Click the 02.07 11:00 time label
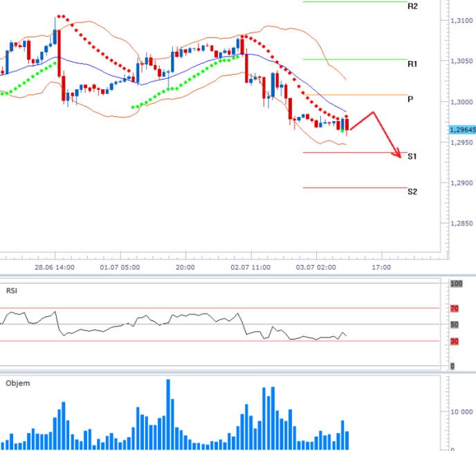Image resolution: width=476 pixels, height=451 pixels. (250, 268)
